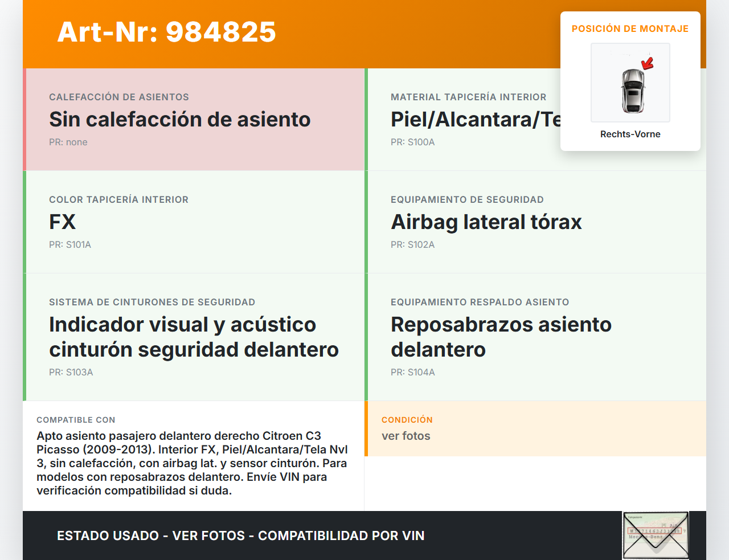
Task: Click the red arrow on car diagram
Action: [648, 63]
